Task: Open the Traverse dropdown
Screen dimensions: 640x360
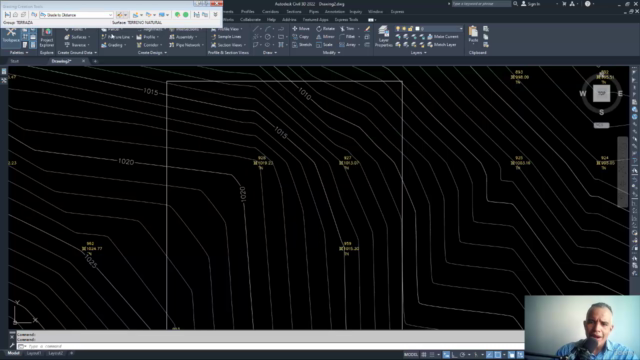Action: tap(77, 45)
